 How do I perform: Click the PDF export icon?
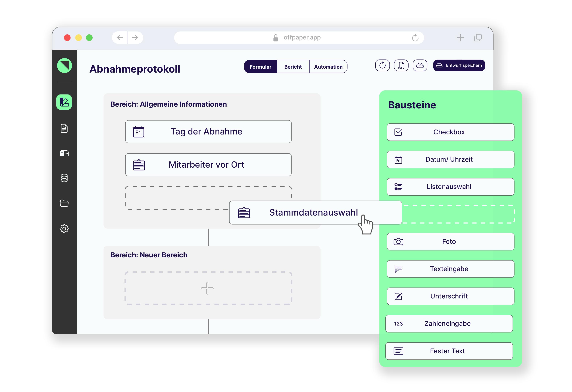401,65
